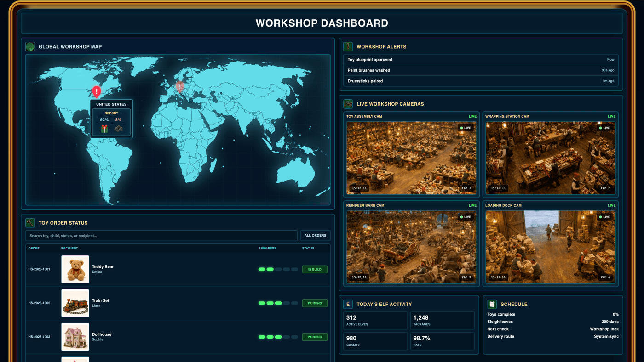Open the Train Set thumbnail
This screenshot has width=644, height=362.
(x=75, y=303)
